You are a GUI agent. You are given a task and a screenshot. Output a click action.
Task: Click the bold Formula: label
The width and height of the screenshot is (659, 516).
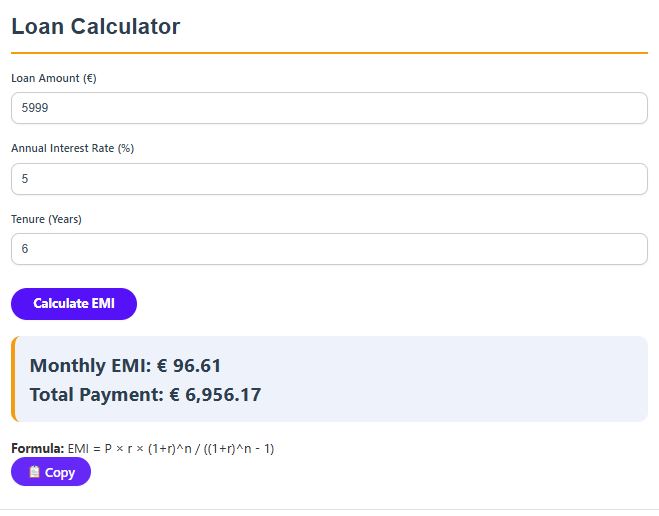tap(37, 448)
